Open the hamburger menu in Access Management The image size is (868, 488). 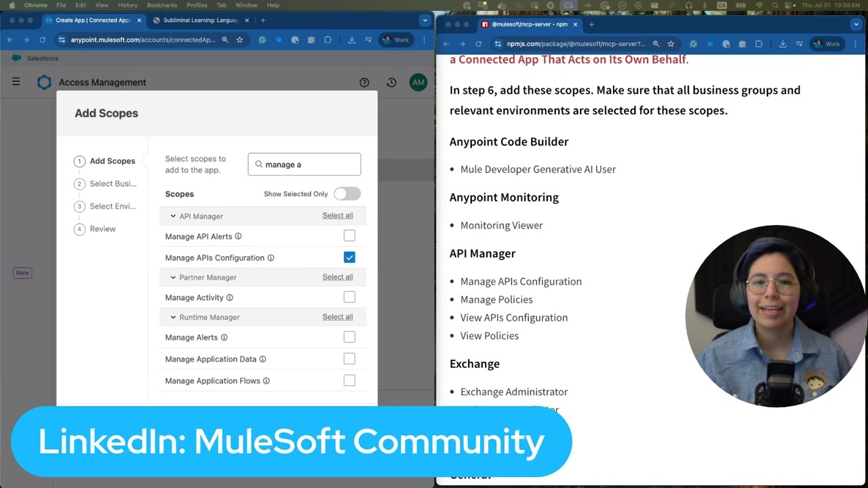(x=16, y=82)
